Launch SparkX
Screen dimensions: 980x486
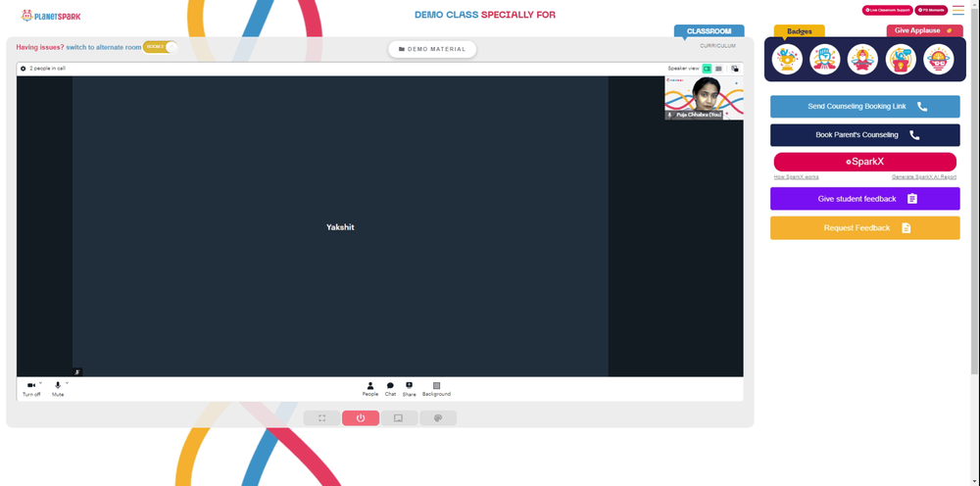point(865,162)
